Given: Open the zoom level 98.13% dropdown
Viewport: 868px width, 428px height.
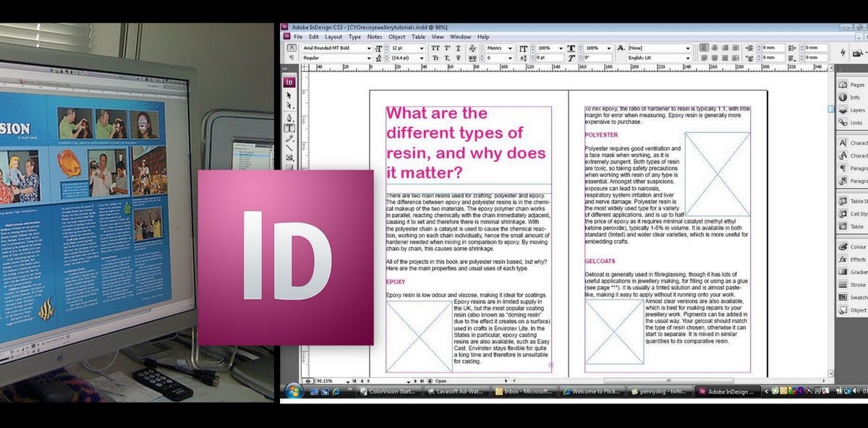Looking at the screenshot, I should click(x=348, y=381).
